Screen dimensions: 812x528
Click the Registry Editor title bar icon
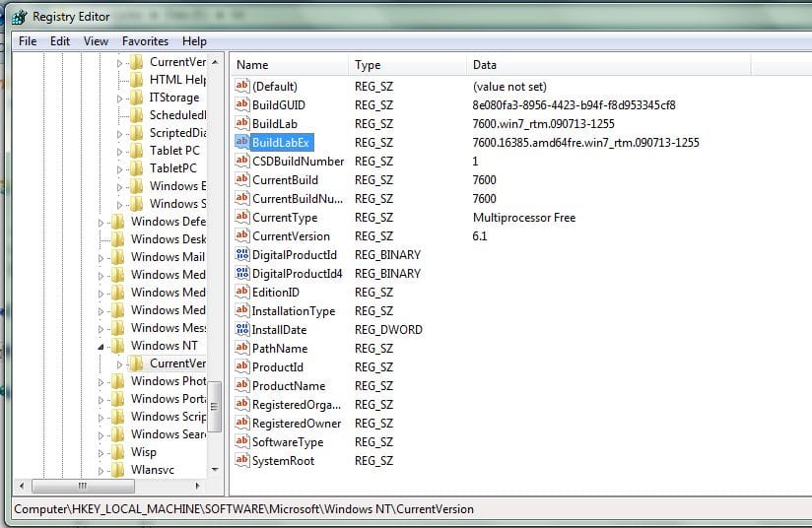(x=20, y=17)
